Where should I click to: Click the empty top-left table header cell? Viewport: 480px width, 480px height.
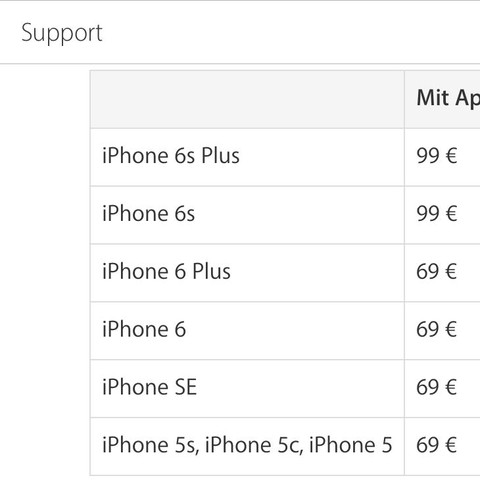[x=247, y=99]
